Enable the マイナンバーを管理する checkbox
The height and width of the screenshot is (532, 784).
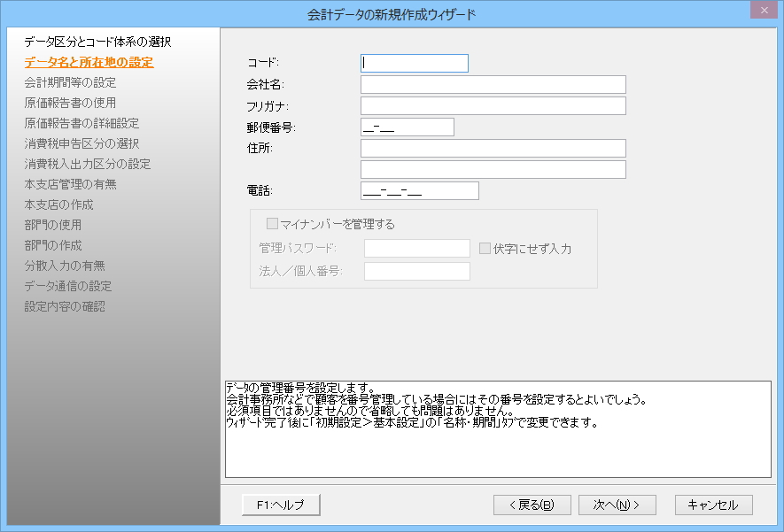click(273, 224)
